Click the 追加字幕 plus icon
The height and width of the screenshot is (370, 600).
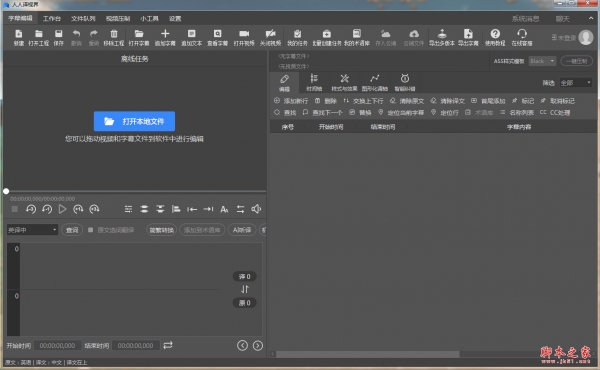[x=165, y=34]
